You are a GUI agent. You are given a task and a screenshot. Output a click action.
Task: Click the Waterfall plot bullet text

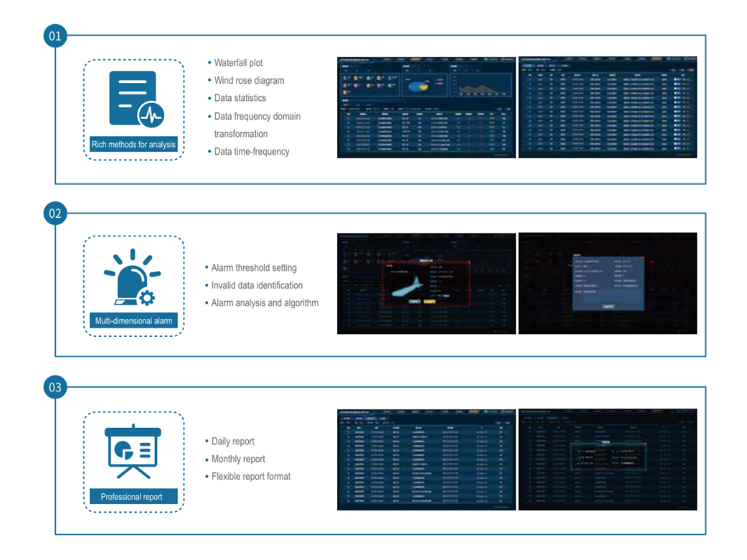coord(238,63)
